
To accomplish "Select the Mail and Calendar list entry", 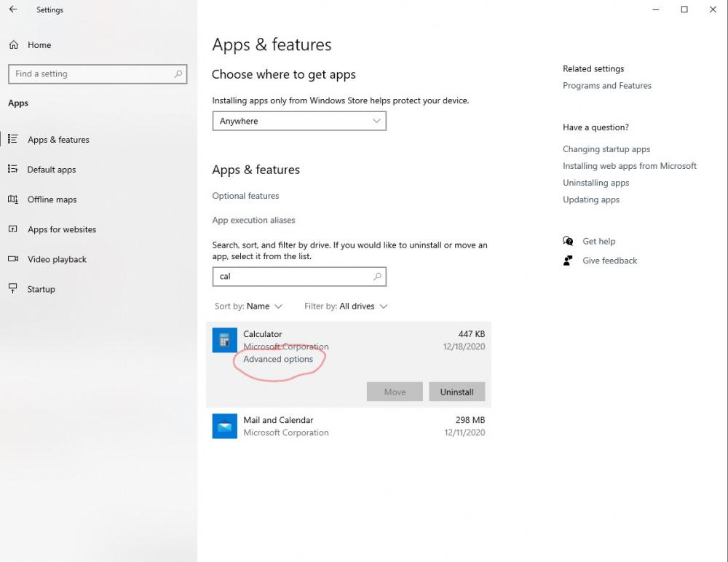I will (349, 426).
